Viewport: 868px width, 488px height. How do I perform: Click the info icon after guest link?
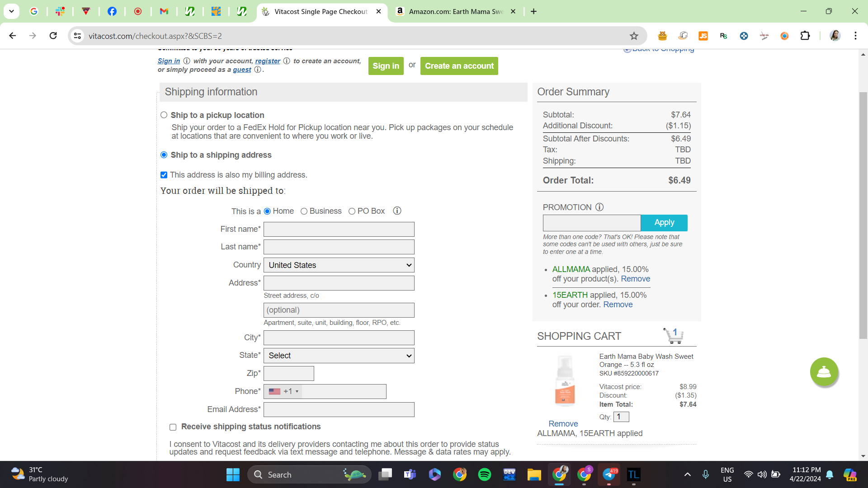point(257,70)
